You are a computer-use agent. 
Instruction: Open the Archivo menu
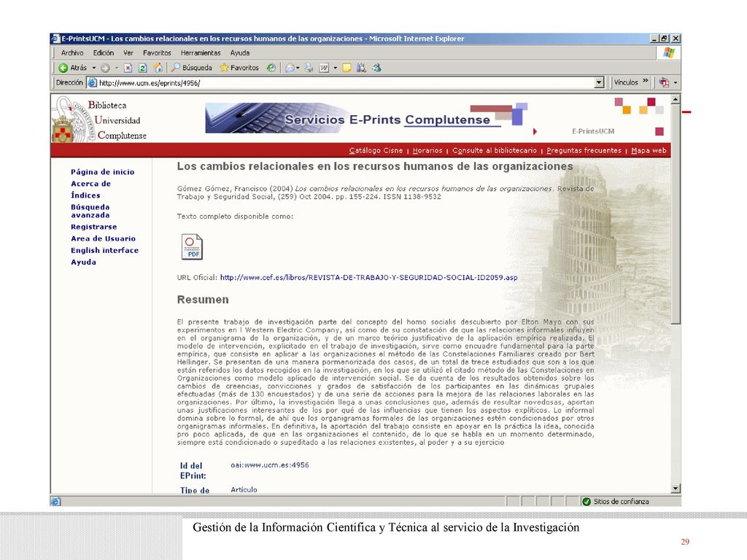point(72,52)
